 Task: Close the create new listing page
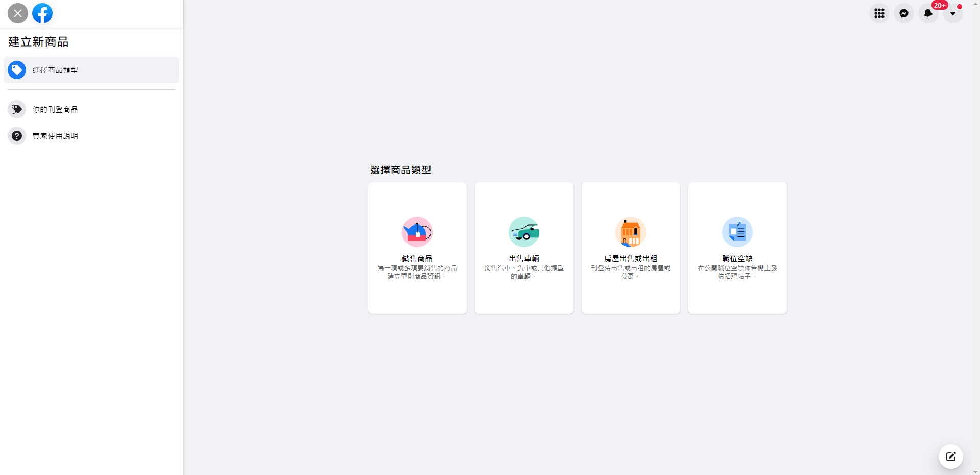[x=18, y=13]
